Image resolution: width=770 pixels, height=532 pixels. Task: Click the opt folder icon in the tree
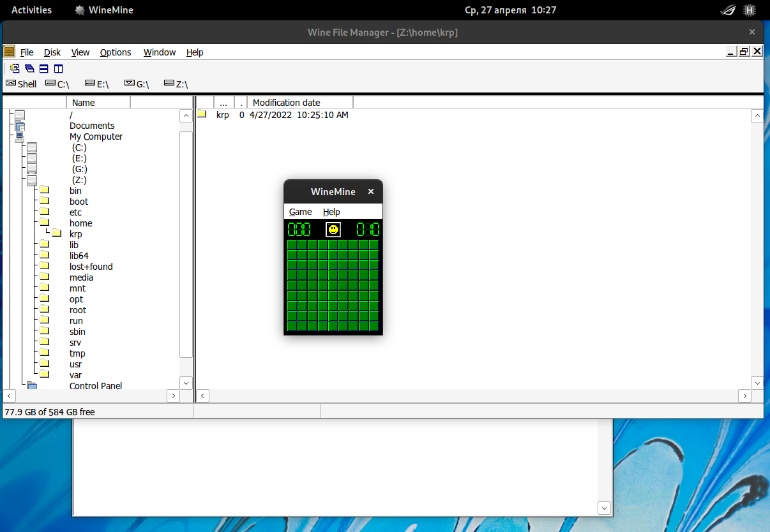coord(44,299)
